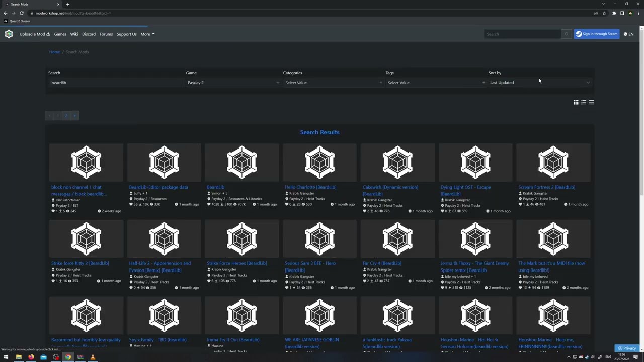Click the search magnifier icon in navbar
644x362 pixels.
566,34
